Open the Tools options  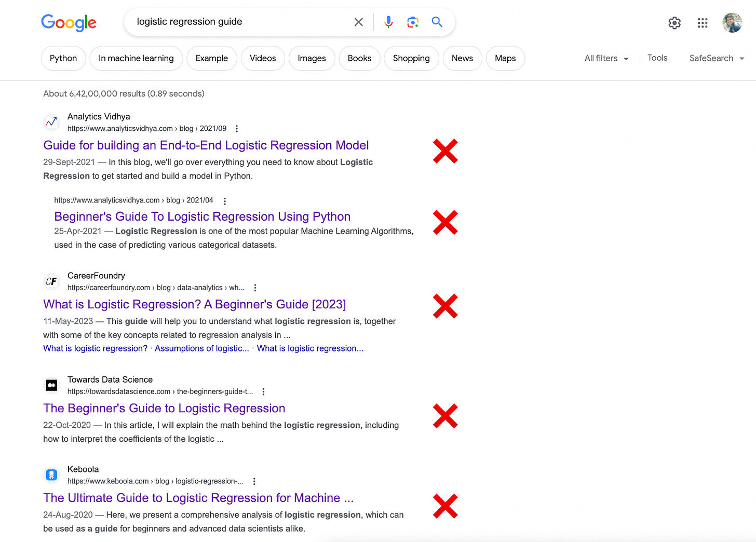(657, 58)
